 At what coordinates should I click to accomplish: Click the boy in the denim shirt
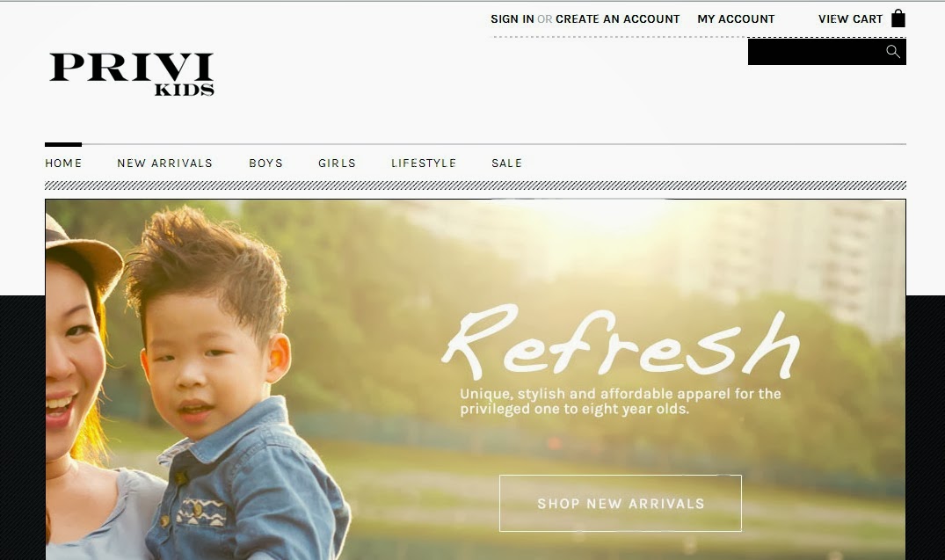[x=229, y=386]
